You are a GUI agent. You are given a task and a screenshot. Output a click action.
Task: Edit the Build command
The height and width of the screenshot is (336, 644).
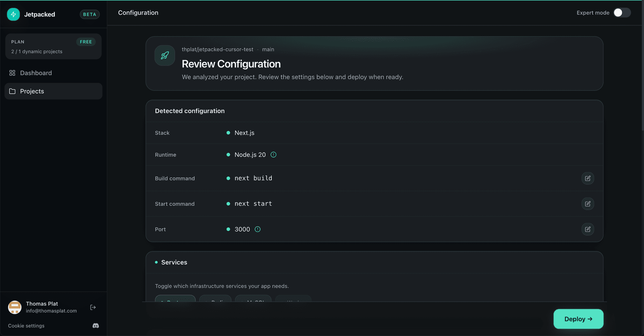point(588,178)
